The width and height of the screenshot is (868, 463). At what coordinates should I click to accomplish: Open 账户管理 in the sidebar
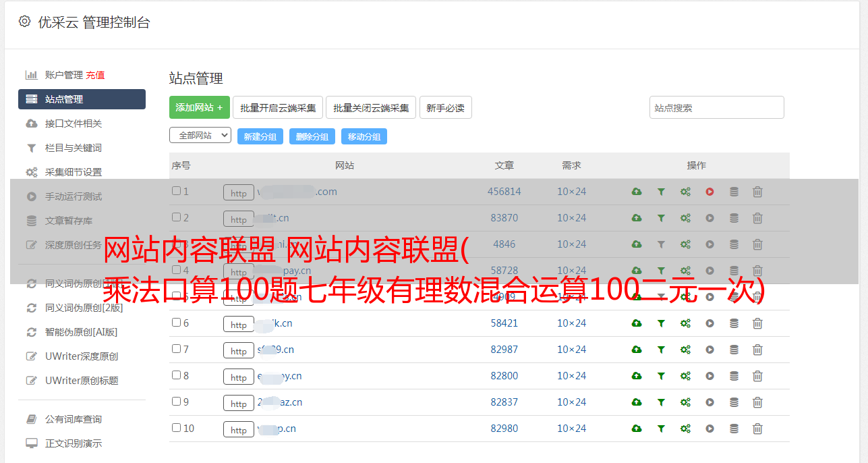64,75
